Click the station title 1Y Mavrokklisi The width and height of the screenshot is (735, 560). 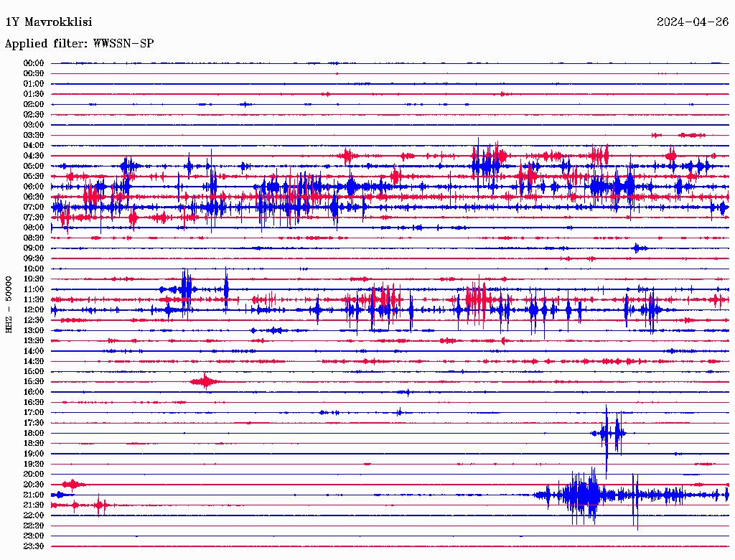[49, 22]
